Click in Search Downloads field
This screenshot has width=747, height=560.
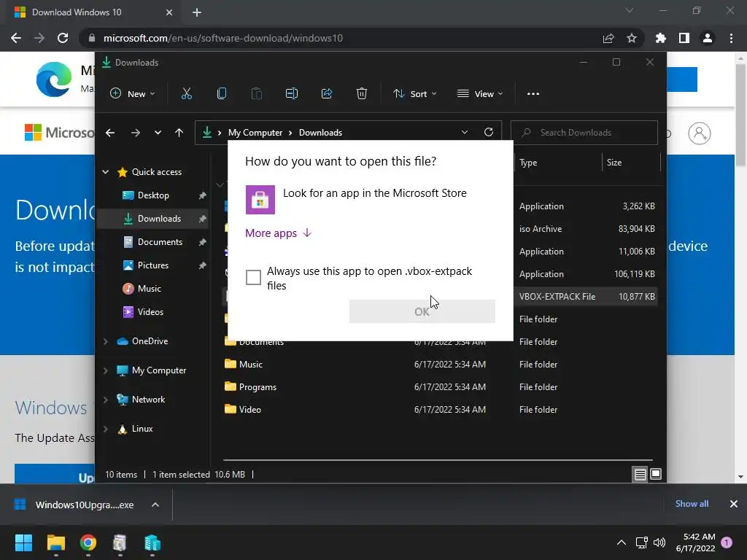pyautogui.click(x=584, y=133)
